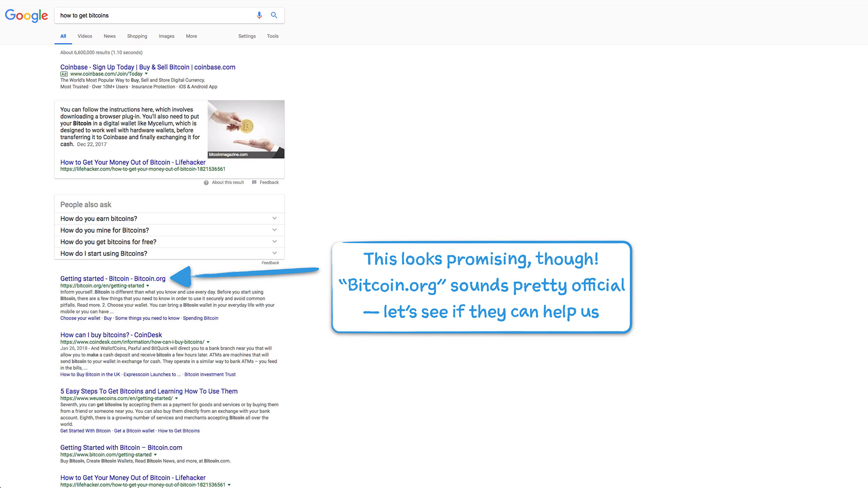
Task: Open coindesk.com URL dropdown arrow
Action: 208,342
